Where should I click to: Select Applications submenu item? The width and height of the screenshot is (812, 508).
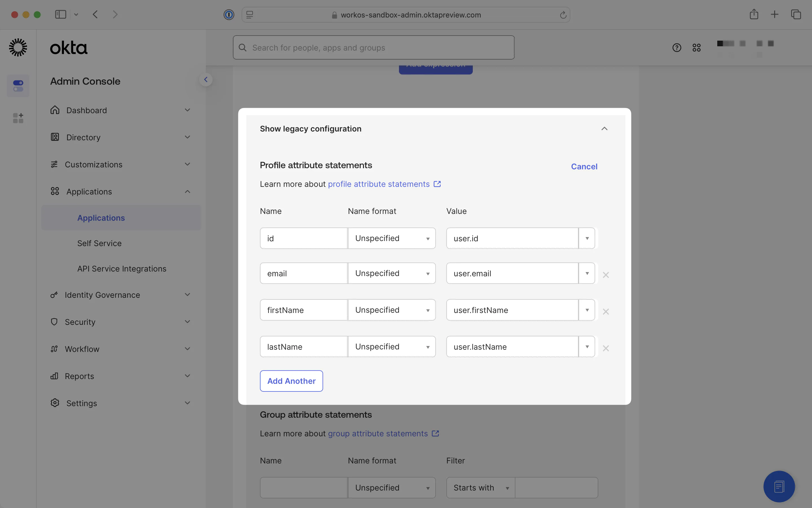pos(121,218)
